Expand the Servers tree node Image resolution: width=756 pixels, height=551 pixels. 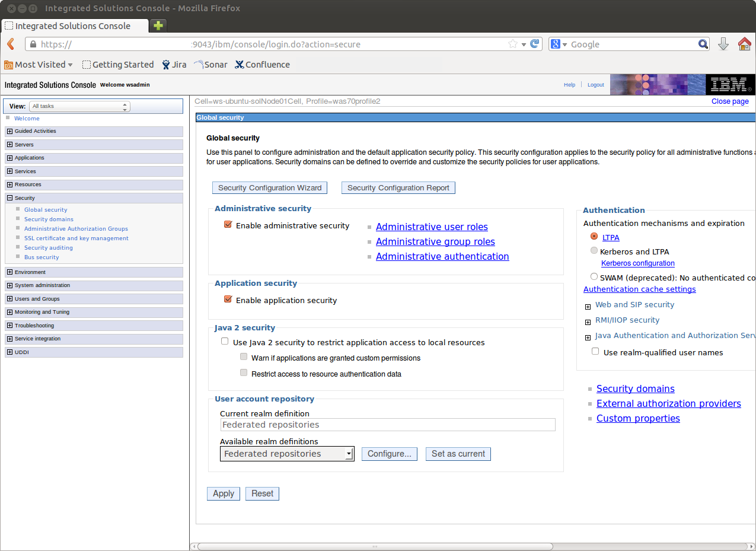tap(9, 145)
